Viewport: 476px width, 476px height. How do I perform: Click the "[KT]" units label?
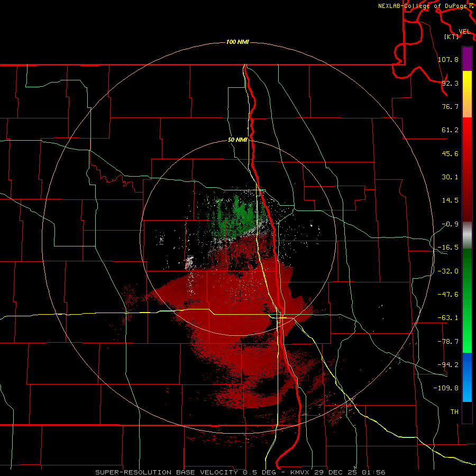click(452, 36)
